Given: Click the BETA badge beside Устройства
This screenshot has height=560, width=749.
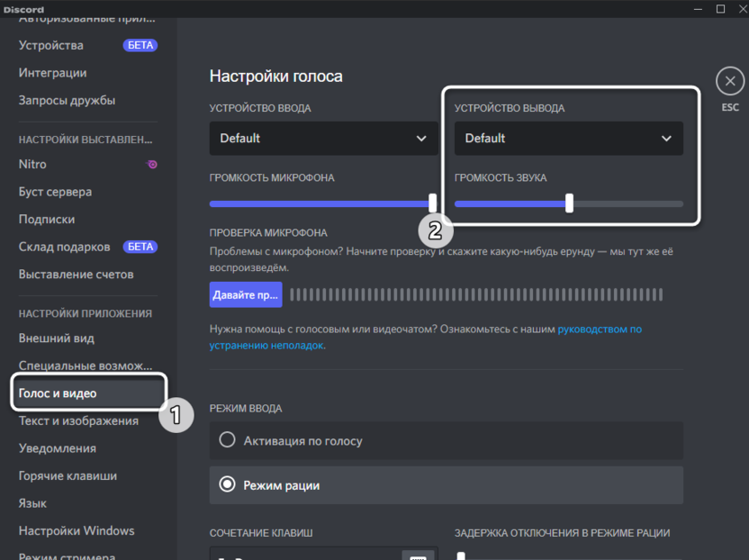Looking at the screenshot, I should pyautogui.click(x=140, y=45).
